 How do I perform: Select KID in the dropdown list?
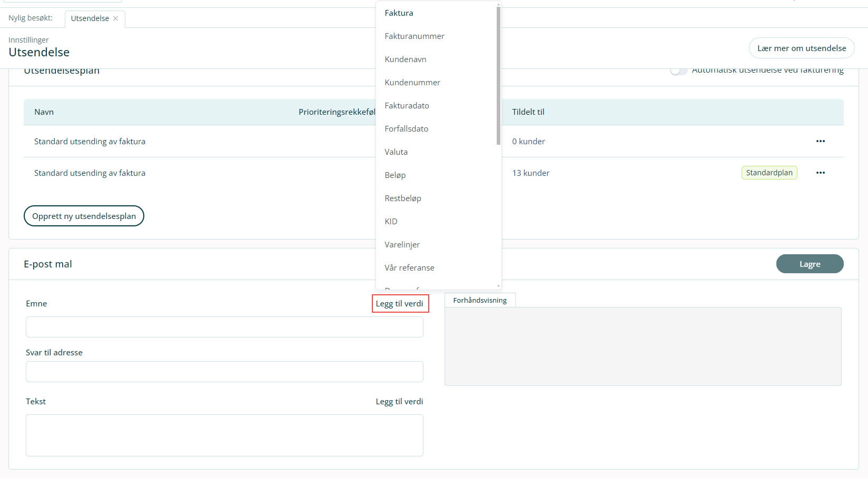[391, 222]
